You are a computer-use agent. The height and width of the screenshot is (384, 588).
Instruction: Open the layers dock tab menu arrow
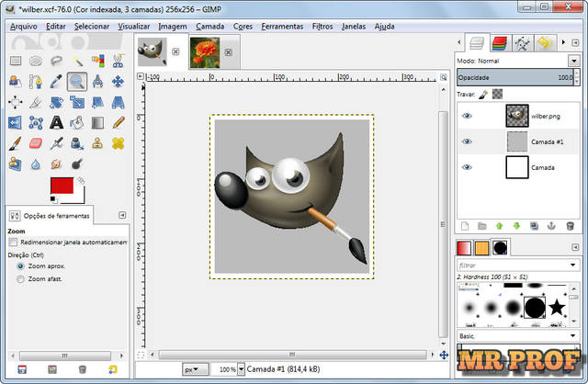click(x=575, y=43)
